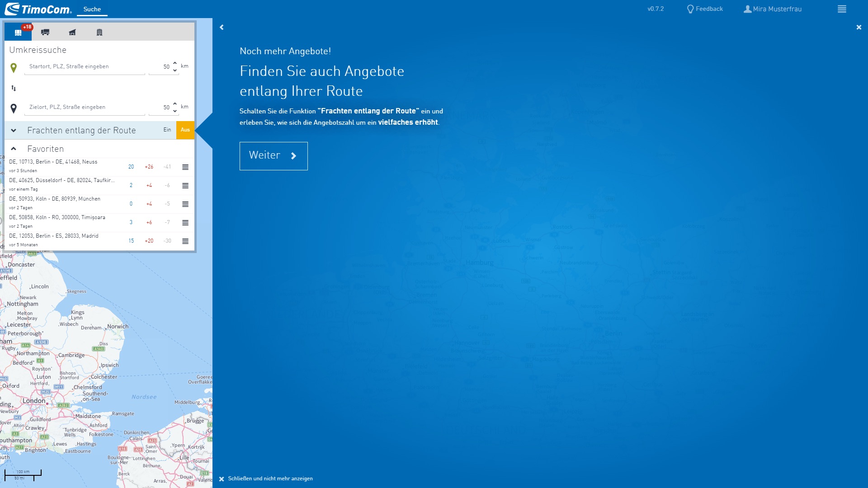Open the Suche tab

click(x=92, y=9)
